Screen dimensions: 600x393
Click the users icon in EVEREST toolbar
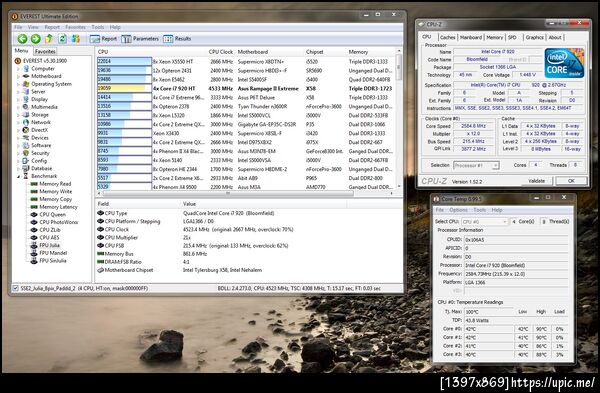[x=76, y=38]
